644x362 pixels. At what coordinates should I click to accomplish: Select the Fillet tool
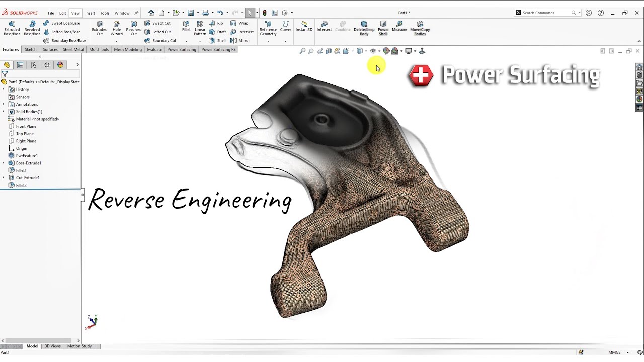click(x=186, y=26)
